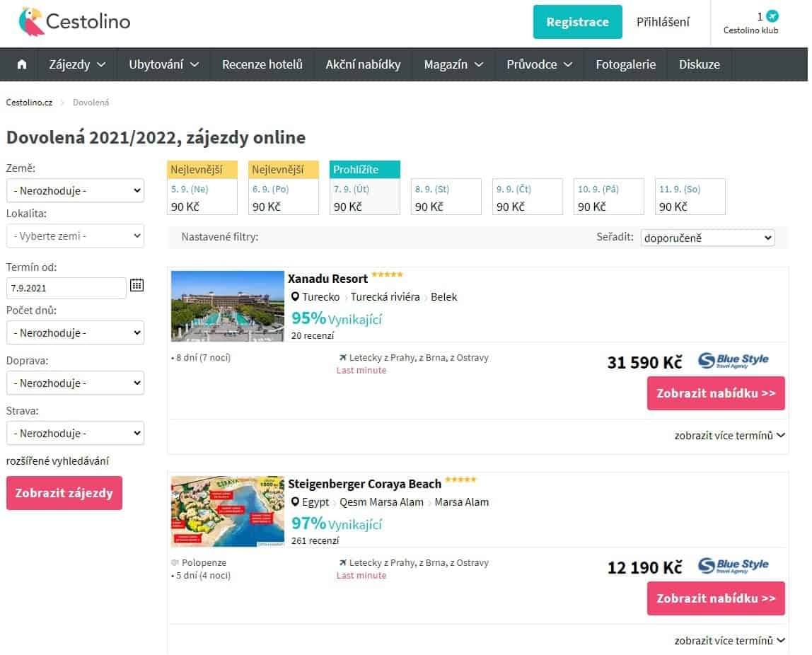
Task: Click the Turecko country link
Action: point(320,297)
